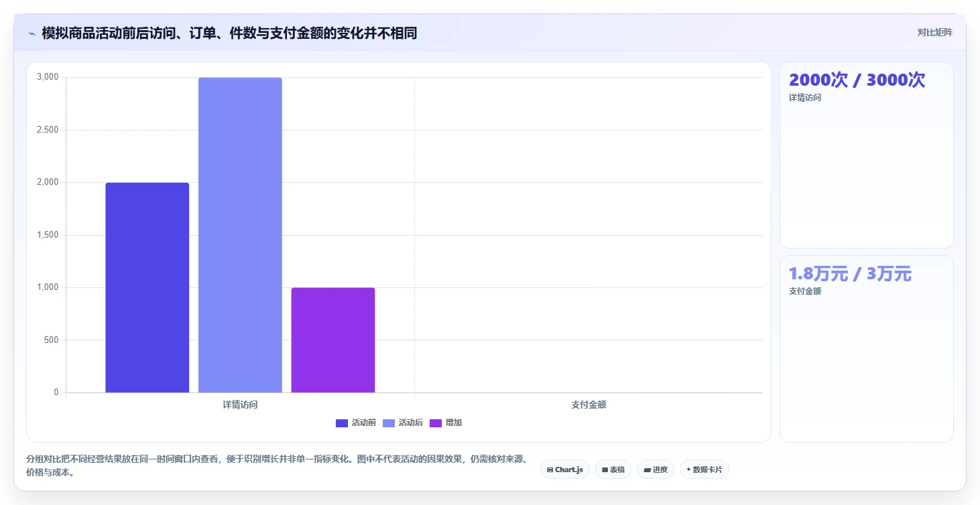
Task: Click the 500 y-axis tick label
Action: click(50, 340)
